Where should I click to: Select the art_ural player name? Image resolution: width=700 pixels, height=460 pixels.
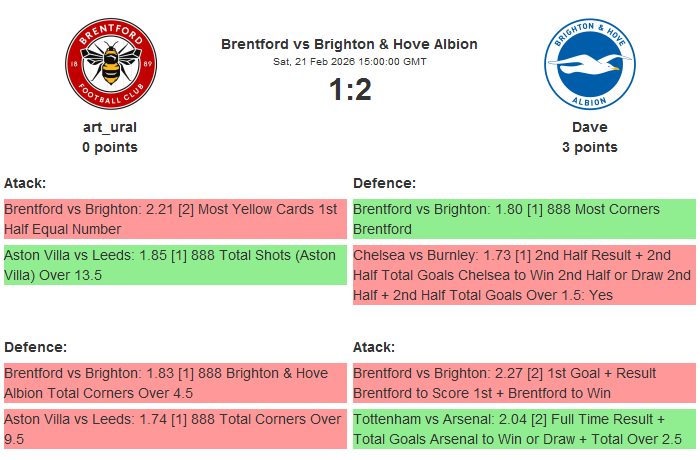tap(110, 127)
